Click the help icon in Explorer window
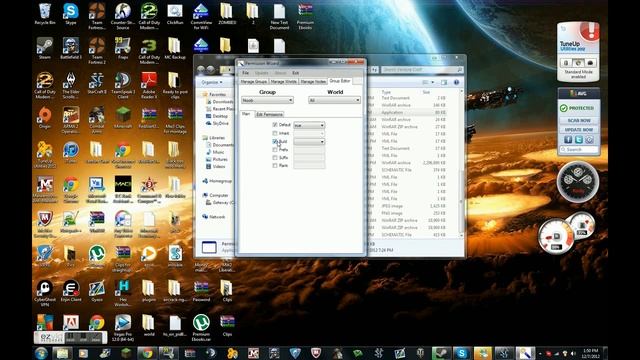 click(456, 82)
